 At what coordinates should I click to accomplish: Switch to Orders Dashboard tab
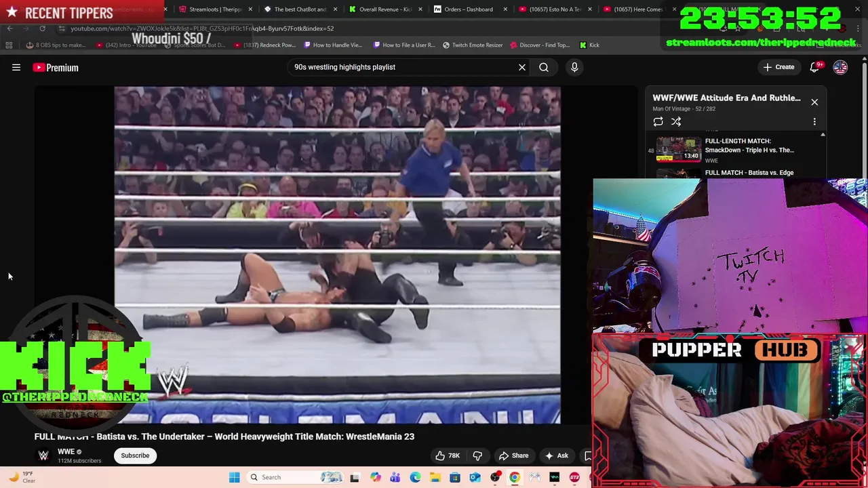tap(469, 9)
